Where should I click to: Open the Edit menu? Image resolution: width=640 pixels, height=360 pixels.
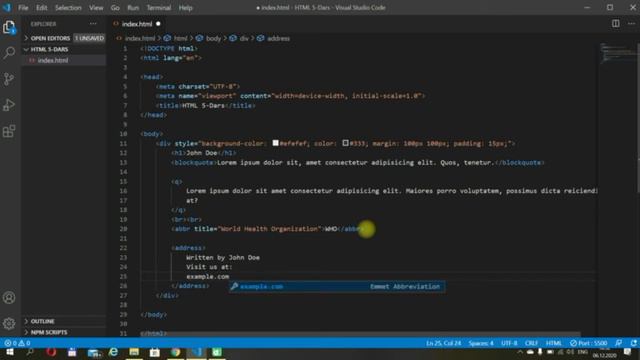click(42, 7)
